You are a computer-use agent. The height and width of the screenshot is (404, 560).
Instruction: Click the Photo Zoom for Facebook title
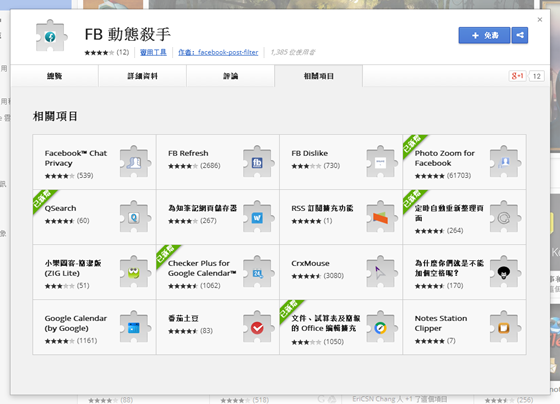coord(445,158)
